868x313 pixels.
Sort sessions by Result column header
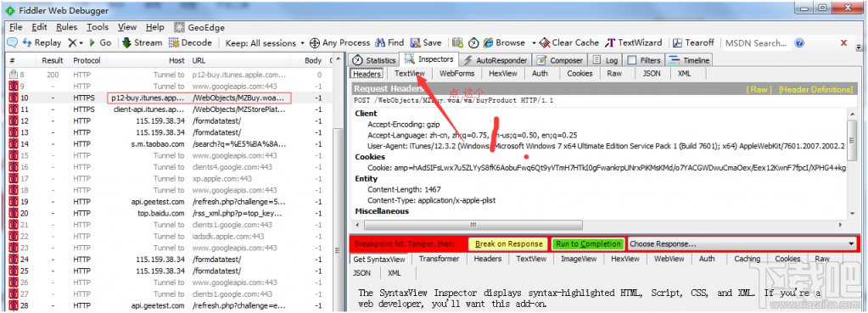pos(53,61)
